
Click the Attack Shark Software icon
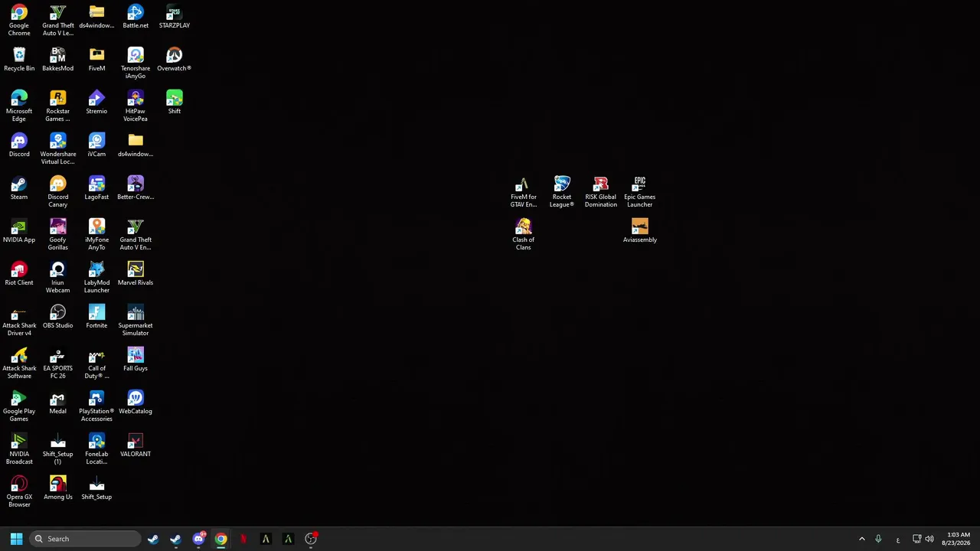pos(19,364)
